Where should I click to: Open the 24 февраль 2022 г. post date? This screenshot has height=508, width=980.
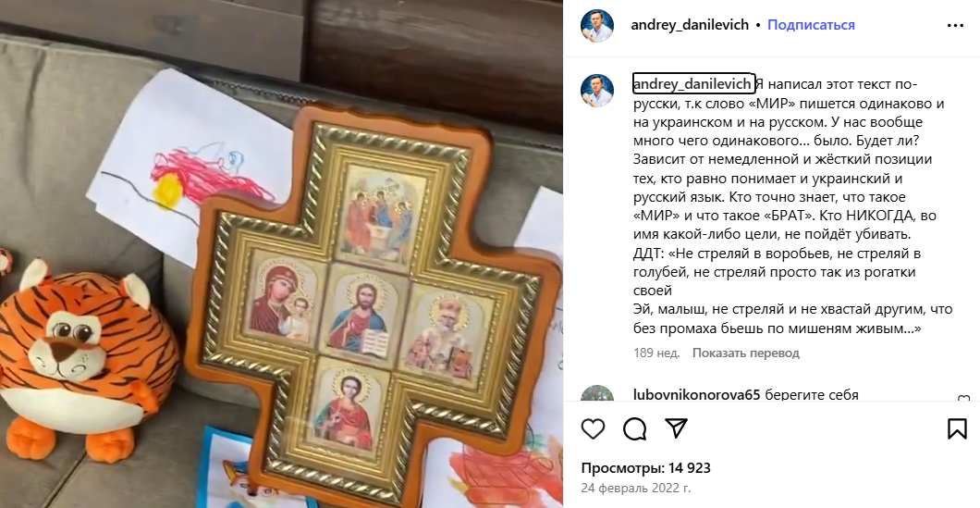636,488
